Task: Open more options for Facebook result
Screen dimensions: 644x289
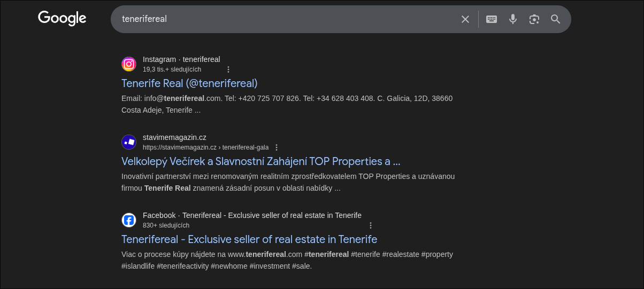Action: (371, 225)
